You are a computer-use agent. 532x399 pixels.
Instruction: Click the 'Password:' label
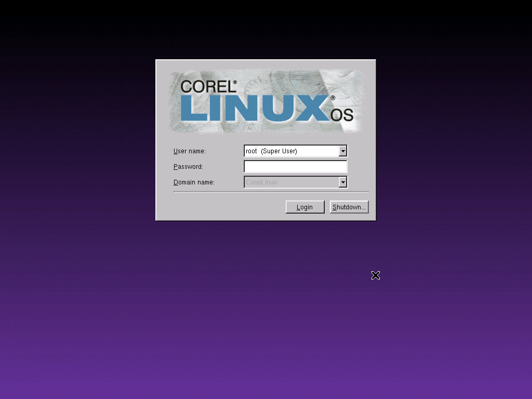pos(188,167)
